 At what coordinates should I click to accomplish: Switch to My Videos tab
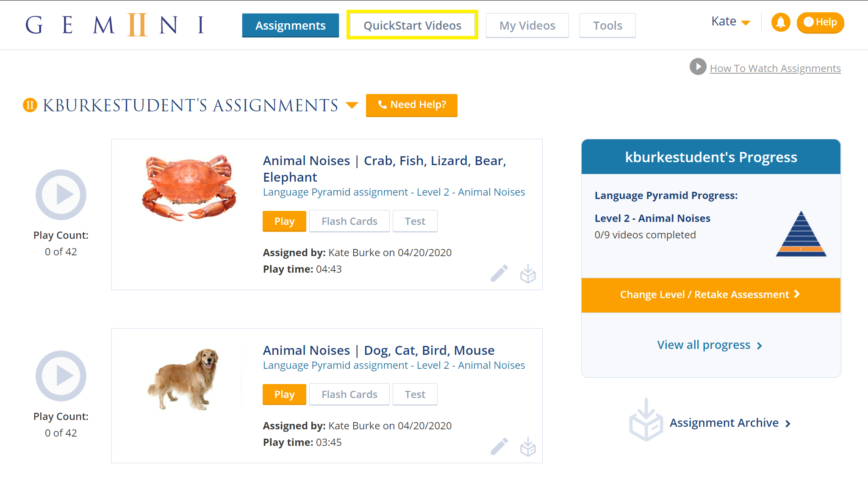[x=527, y=25]
